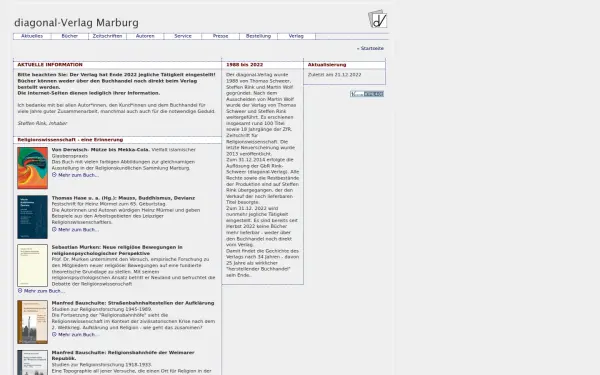This screenshot has height=375, width=600.
Task: Select title Von Derwisch-Mütze bis Mekka-Cola
Action: click(x=101, y=150)
